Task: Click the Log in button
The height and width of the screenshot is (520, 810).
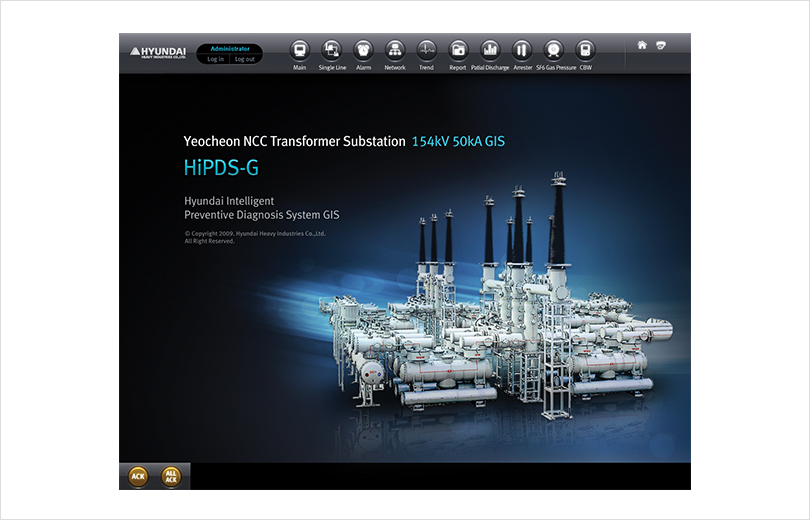Action: pyautogui.click(x=215, y=59)
